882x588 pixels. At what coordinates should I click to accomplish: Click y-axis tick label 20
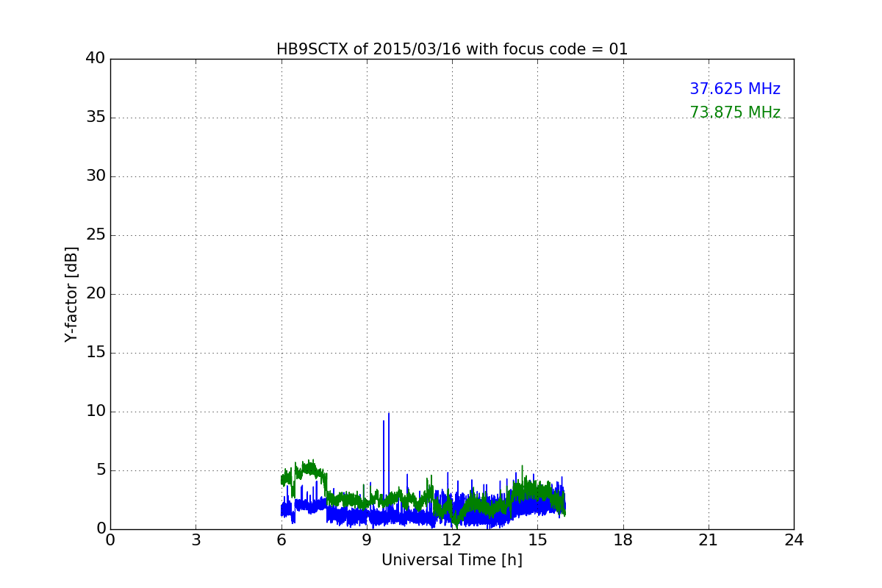click(x=95, y=294)
